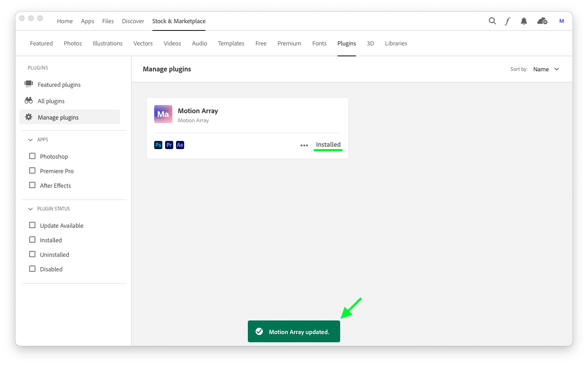Click the After Effects icon on Motion Array card
The height and width of the screenshot is (365, 588).
click(x=180, y=145)
